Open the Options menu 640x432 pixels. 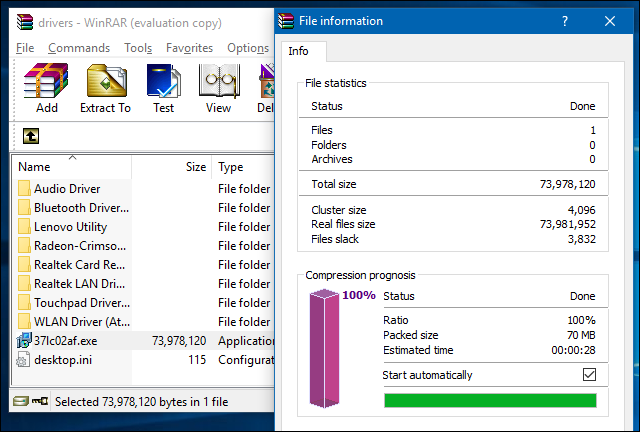click(x=248, y=48)
